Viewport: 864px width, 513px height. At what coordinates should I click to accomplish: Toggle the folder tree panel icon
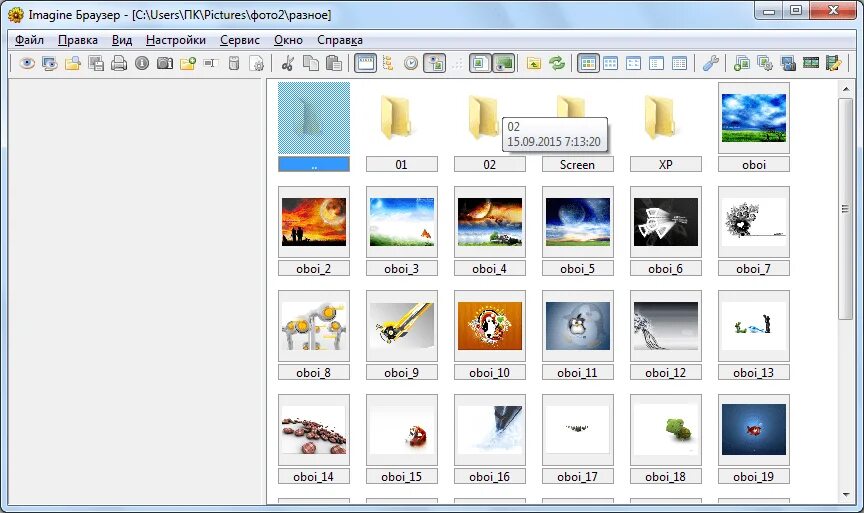tap(388, 64)
